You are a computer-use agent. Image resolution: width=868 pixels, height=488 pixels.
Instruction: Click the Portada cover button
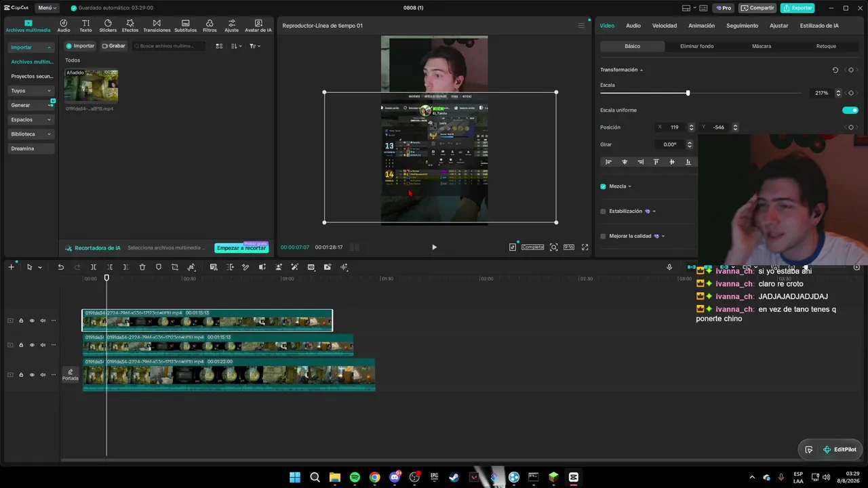tap(71, 375)
